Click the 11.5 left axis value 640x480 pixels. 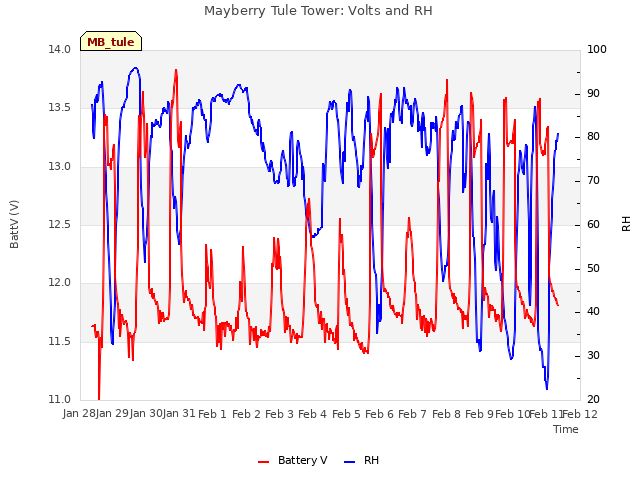(x=60, y=342)
